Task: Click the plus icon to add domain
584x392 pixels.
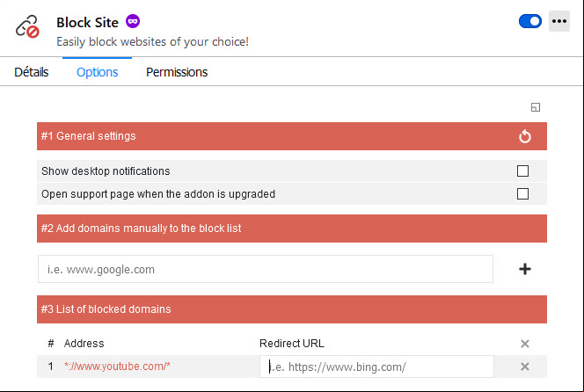Action: (525, 269)
